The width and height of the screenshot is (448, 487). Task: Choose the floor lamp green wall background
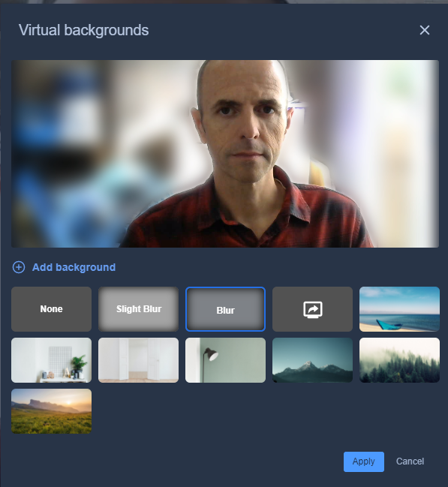click(x=225, y=360)
